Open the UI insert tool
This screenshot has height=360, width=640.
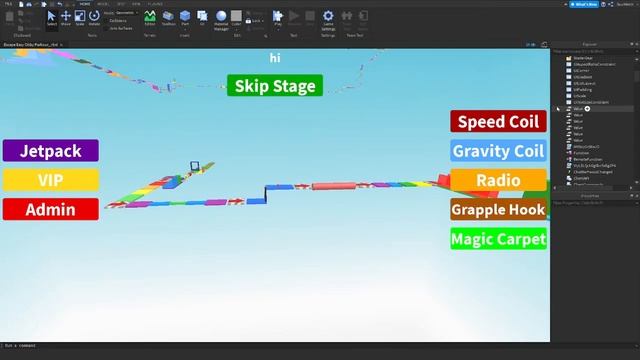pyautogui.click(x=202, y=18)
